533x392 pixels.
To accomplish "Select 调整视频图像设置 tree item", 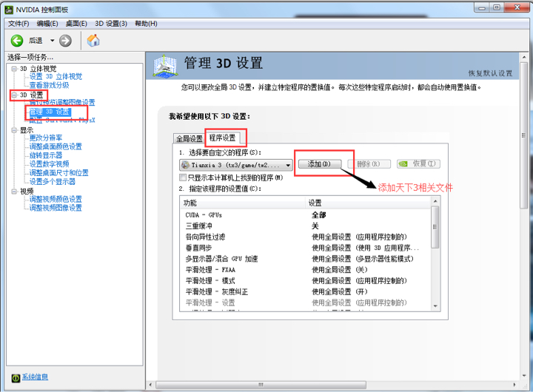I will 56,208.
